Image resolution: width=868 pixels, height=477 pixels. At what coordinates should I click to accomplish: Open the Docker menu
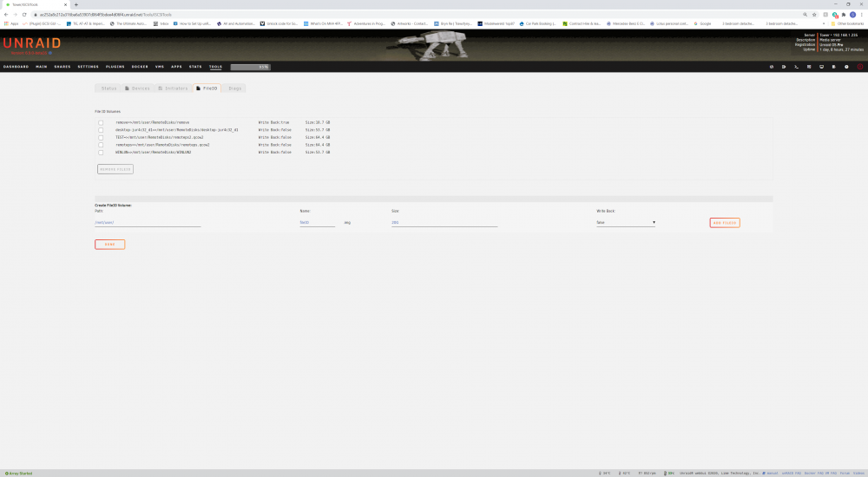click(140, 67)
